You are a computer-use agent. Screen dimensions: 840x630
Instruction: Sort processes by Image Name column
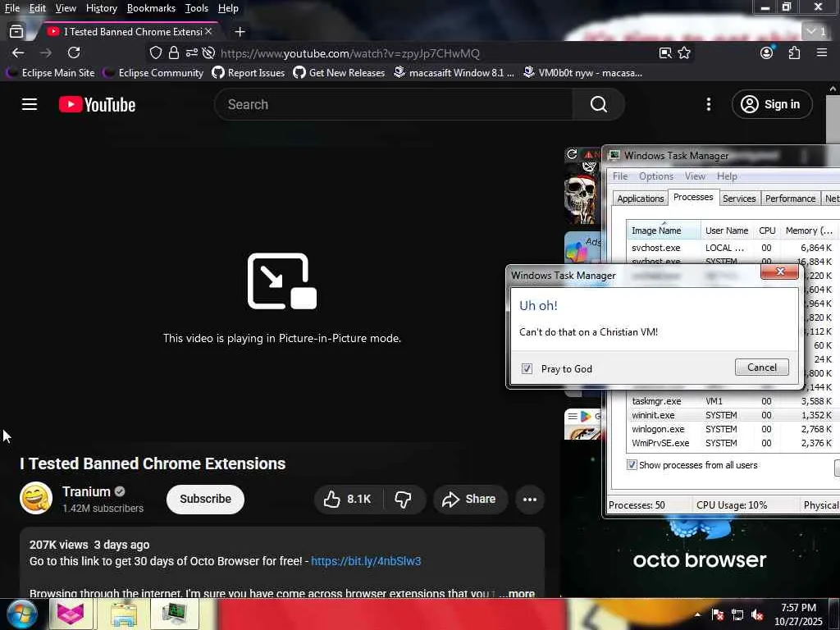coord(664,231)
